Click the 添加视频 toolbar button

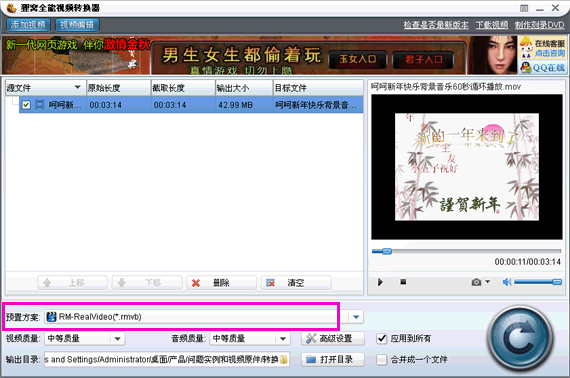[28, 25]
